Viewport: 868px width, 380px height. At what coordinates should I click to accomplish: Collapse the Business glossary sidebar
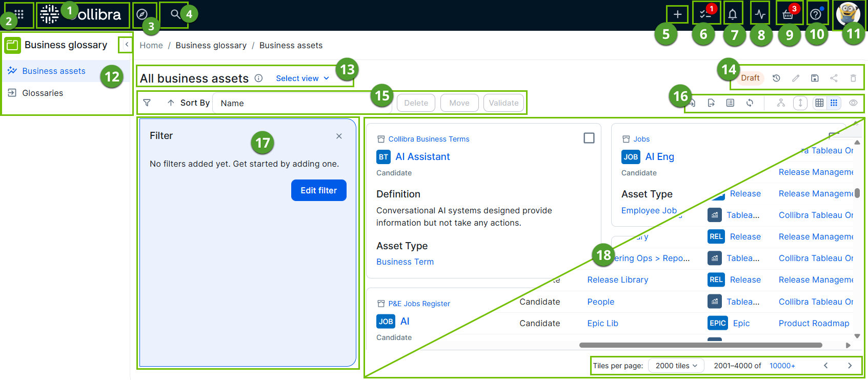click(x=127, y=45)
